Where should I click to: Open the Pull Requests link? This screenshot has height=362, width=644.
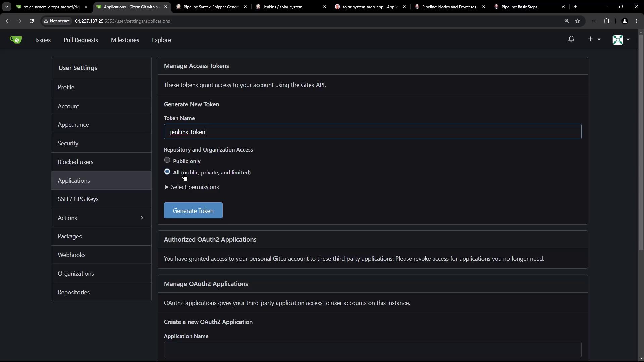81,40
